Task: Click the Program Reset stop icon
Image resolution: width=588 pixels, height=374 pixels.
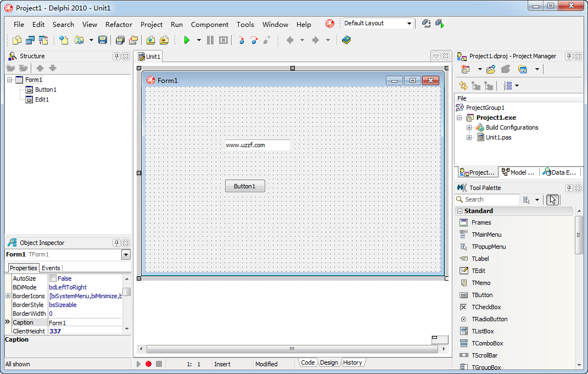Action: pos(223,40)
